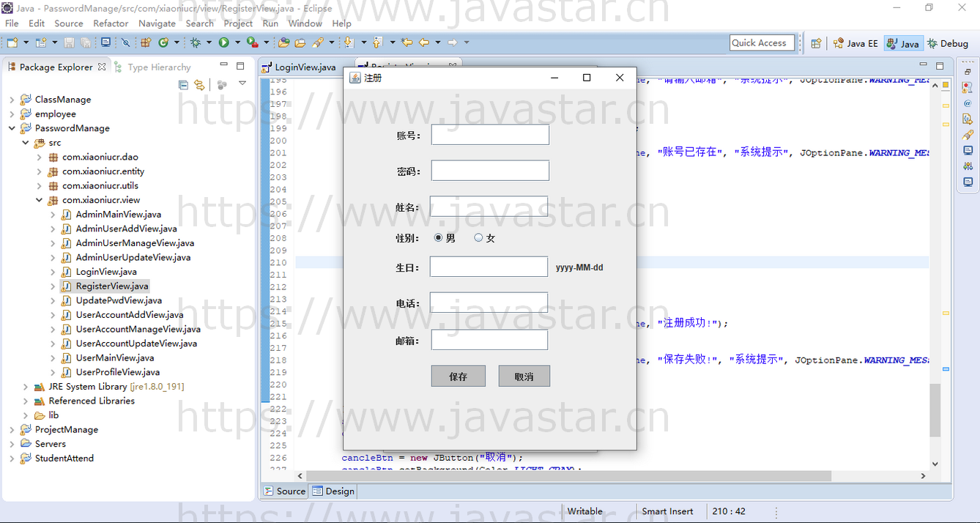Viewport: 980px width, 523px height.
Task: Open the Search flashlight view in right trim
Action: tap(968, 135)
